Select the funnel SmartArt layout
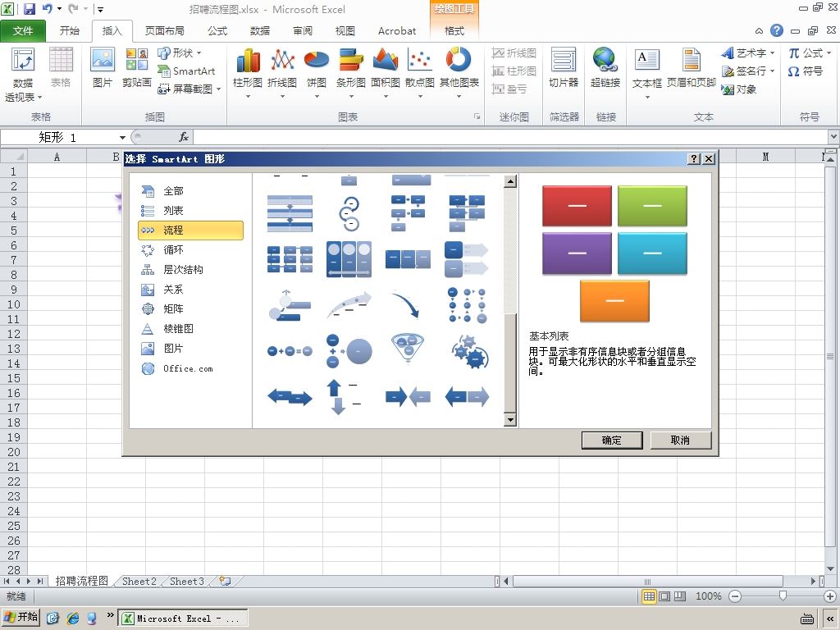The image size is (840, 630). coord(408,348)
